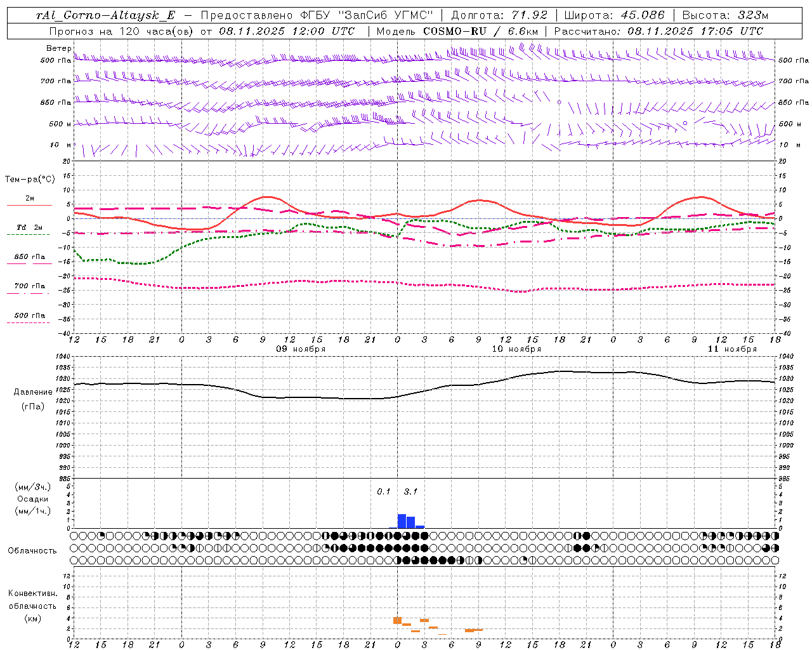Click the 0.1 precipitation total value
Image resolution: width=812 pixels, height=650 pixels.
point(384,492)
